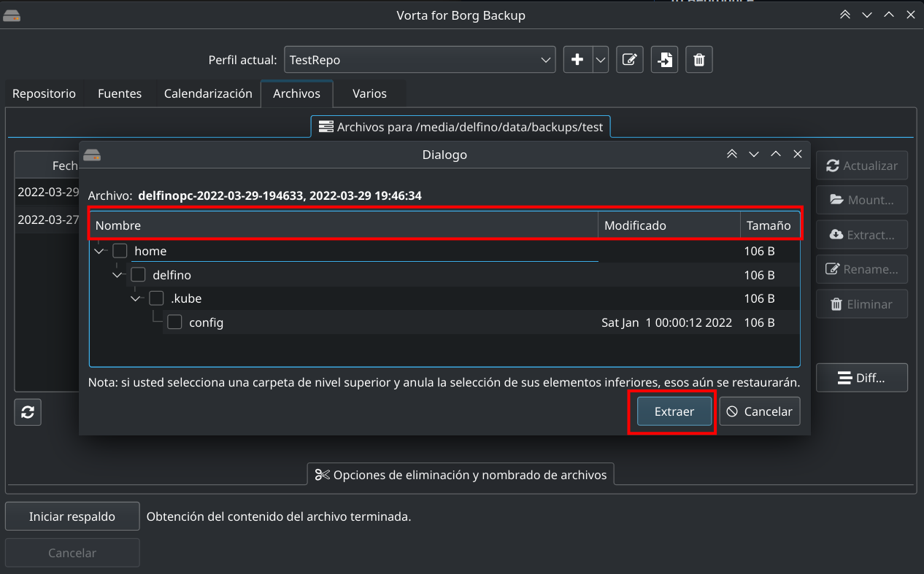Click Iniciar respaldo button
Screen dimensions: 924x574
click(72, 516)
